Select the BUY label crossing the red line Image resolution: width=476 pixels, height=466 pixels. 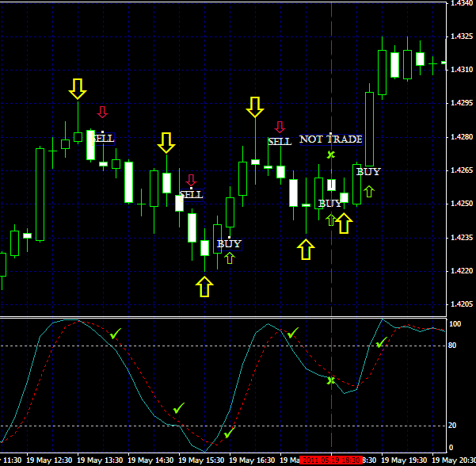point(330,204)
